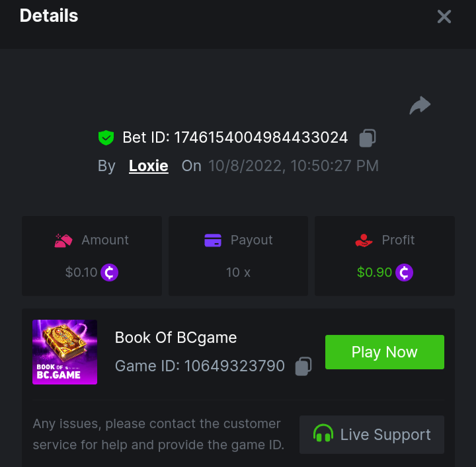Viewport: 476px width, 467px height.
Task: Open Loxie's user profile
Action: [148, 166]
